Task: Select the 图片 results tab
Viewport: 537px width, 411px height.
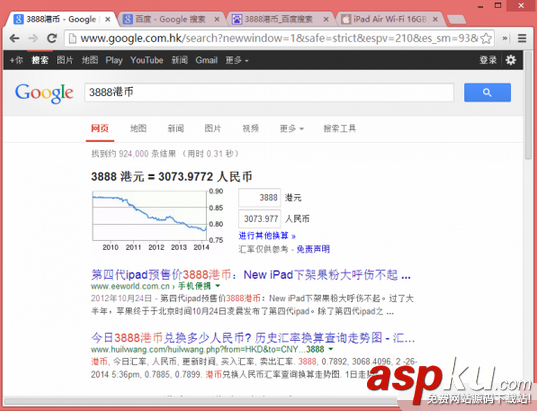Action: pos(213,128)
